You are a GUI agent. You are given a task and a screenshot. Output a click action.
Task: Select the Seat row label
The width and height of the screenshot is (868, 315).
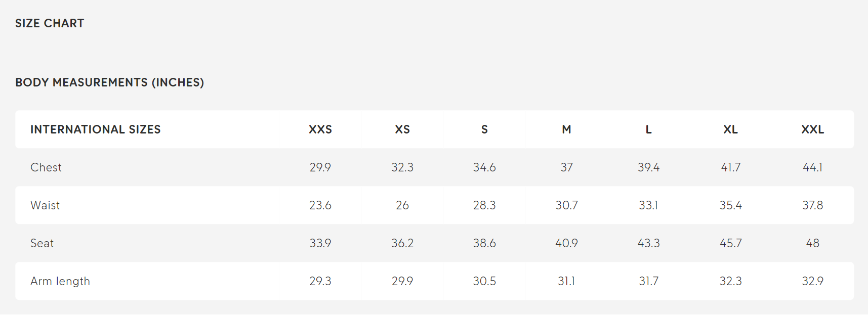click(x=42, y=243)
